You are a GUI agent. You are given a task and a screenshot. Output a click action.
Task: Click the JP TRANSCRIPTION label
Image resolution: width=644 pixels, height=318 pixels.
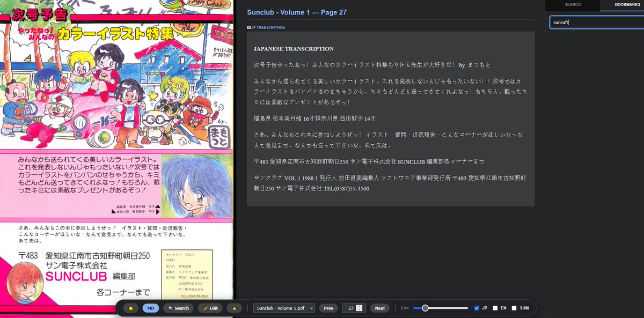click(x=266, y=27)
